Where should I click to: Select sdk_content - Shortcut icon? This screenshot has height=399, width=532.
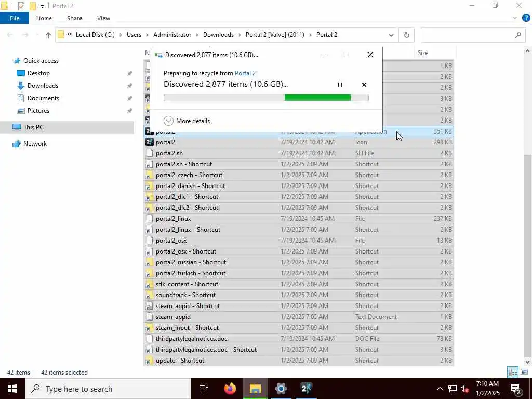[149, 284]
